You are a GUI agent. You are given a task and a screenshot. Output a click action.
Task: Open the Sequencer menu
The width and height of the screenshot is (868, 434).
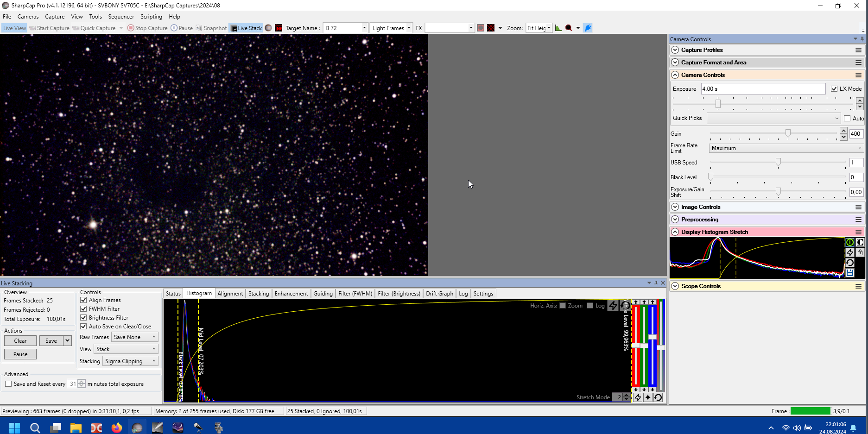pos(121,17)
